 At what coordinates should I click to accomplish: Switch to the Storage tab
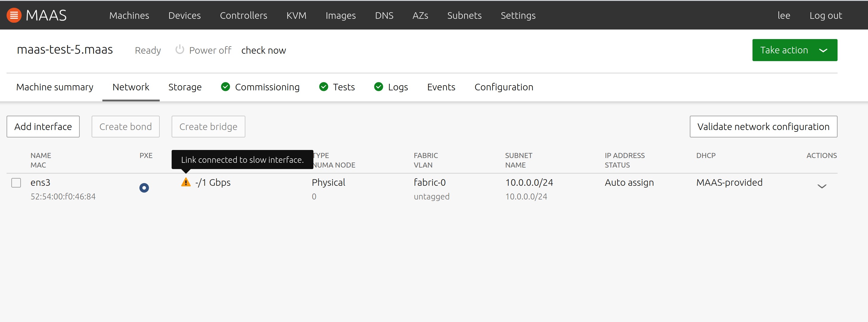tap(185, 87)
